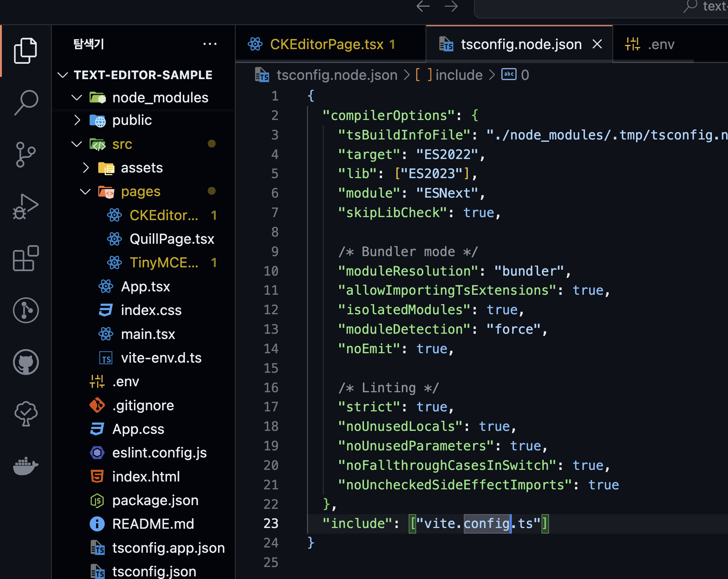The width and height of the screenshot is (728, 579).
Task: Open the Git Graph activity icon
Action: click(26, 310)
